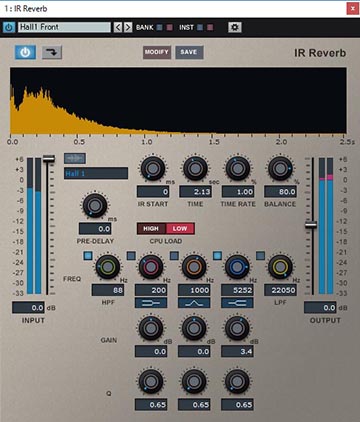
Task: Select the LPF frequency field 22050
Action: pos(280,290)
